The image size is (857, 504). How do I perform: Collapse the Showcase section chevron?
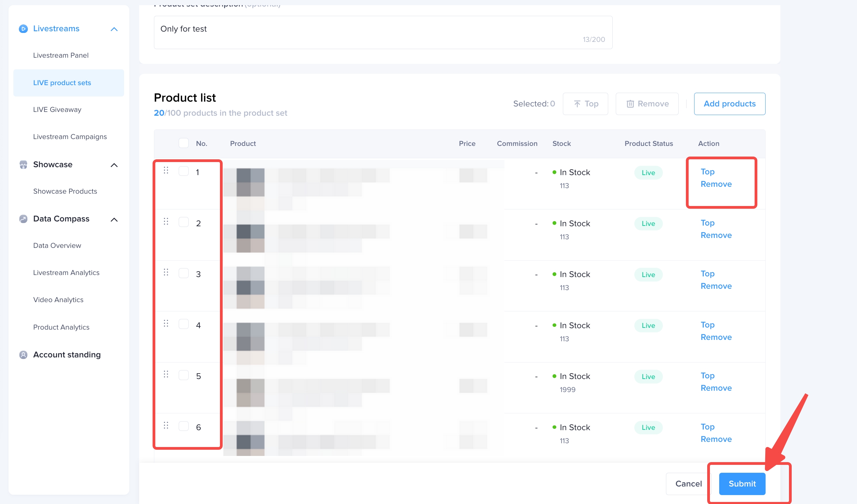[114, 165]
